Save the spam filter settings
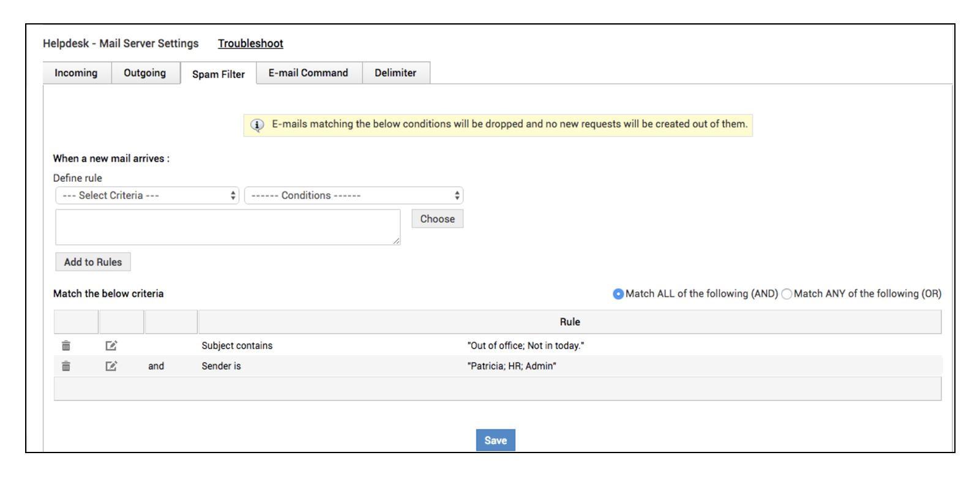 [495, 440]
